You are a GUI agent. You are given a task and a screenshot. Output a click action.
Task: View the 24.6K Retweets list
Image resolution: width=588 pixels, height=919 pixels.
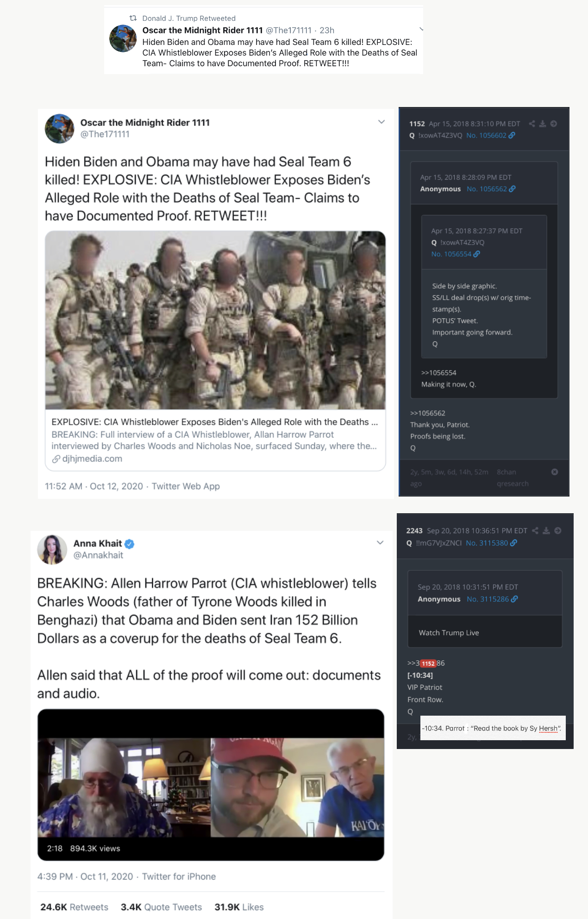tap(74, 907)
